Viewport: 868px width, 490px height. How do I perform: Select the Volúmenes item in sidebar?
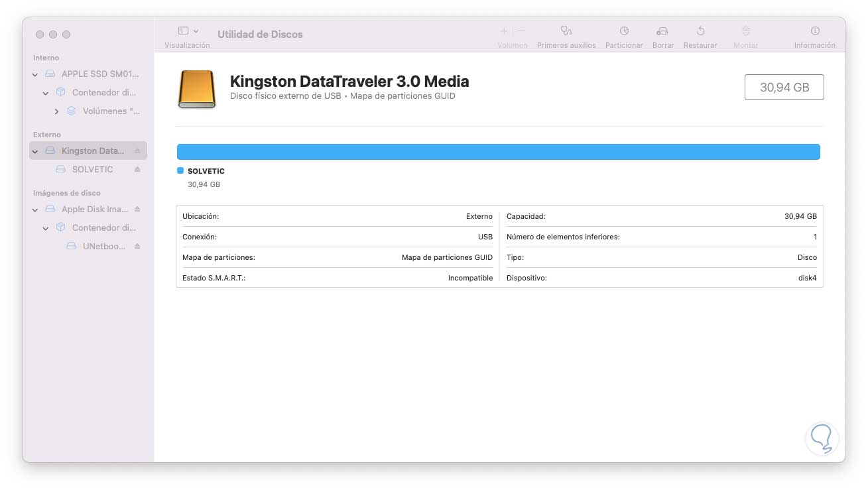[88, 111]
